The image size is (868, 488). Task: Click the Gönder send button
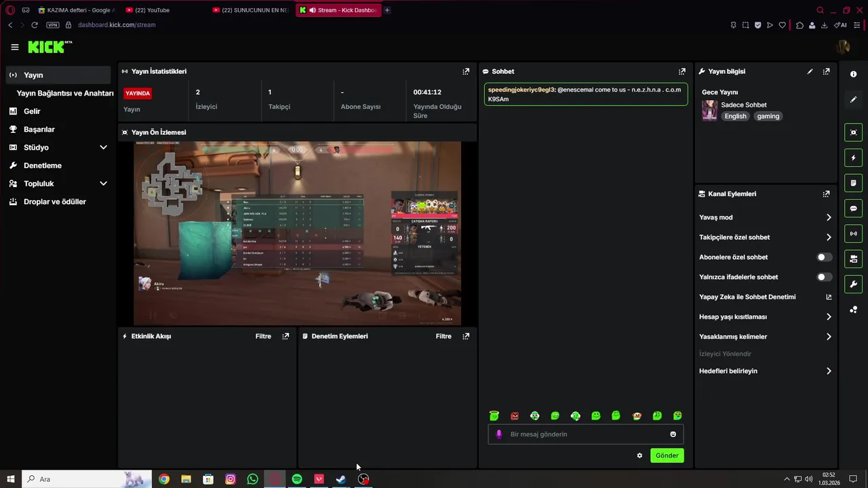pos(667,455)
